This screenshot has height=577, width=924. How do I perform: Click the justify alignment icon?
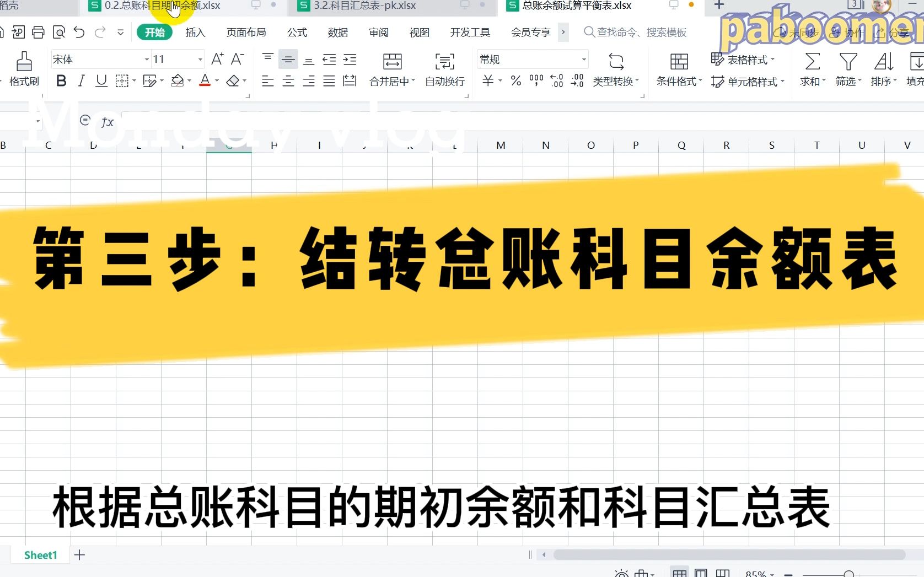(329, 81)
